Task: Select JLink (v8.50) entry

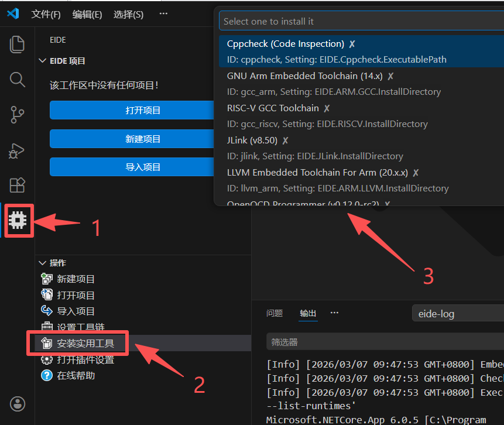Action: pos(361,148)
